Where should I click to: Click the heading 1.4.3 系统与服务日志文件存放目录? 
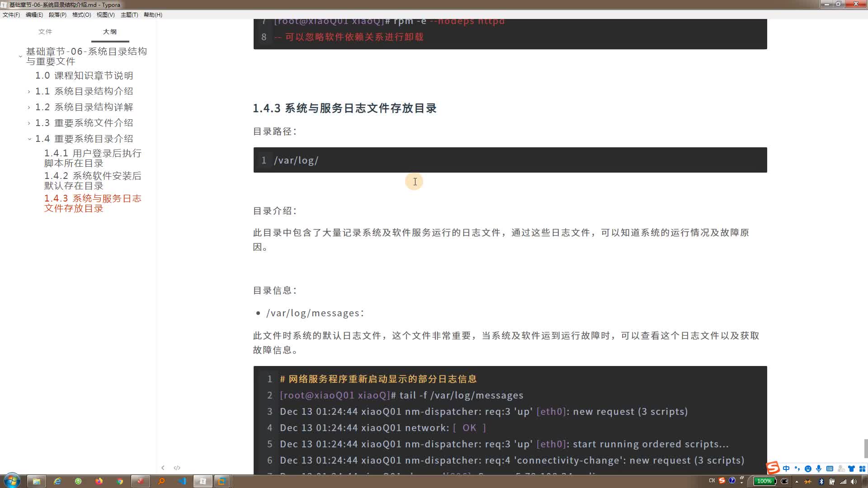point(344,108)
